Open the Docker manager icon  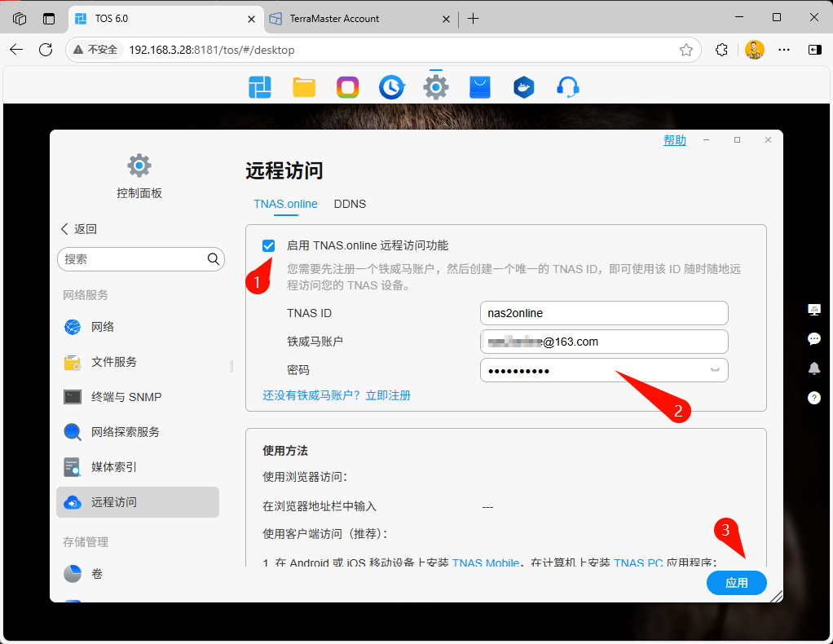coord(523,87)
